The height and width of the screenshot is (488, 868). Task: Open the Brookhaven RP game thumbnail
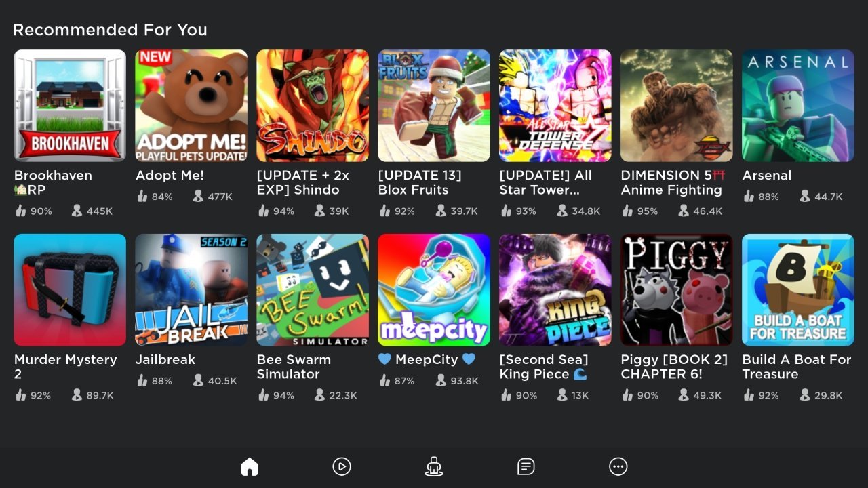(x=70, y=106)
